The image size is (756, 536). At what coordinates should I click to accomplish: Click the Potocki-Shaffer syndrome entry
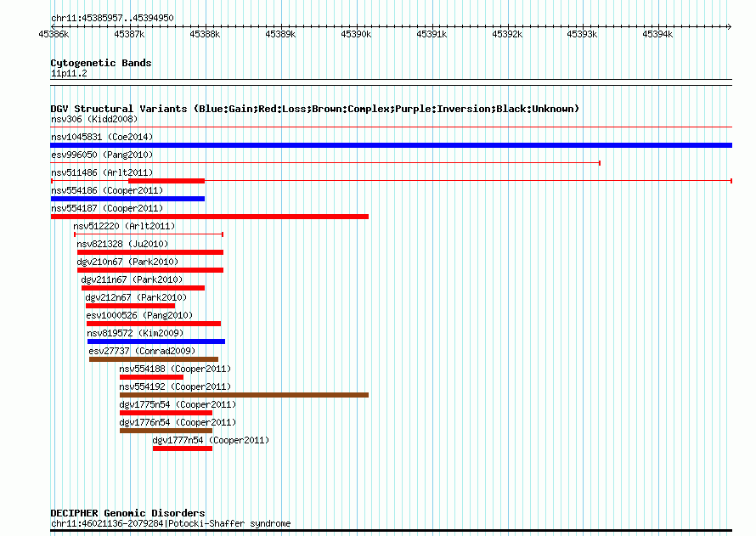point(171,523)
